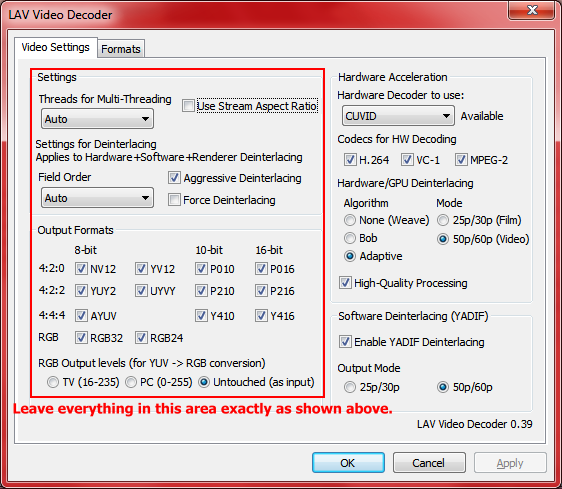562x489 pixels.
Task: Choose 25p/30p (Film) hardware mode
Action: 443,220
